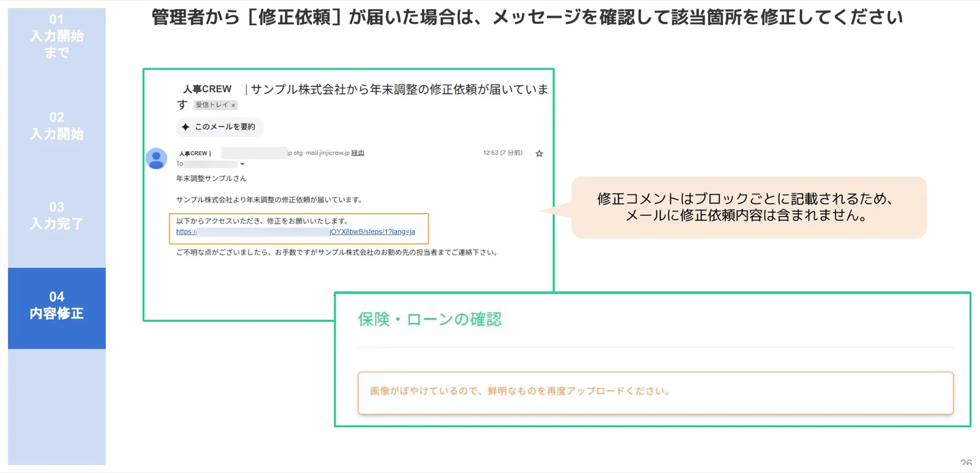Click the line starting ご不明な点がございましたら
Image resolution: width=980 pixels, height=473 pixels.
coord(337,252)
